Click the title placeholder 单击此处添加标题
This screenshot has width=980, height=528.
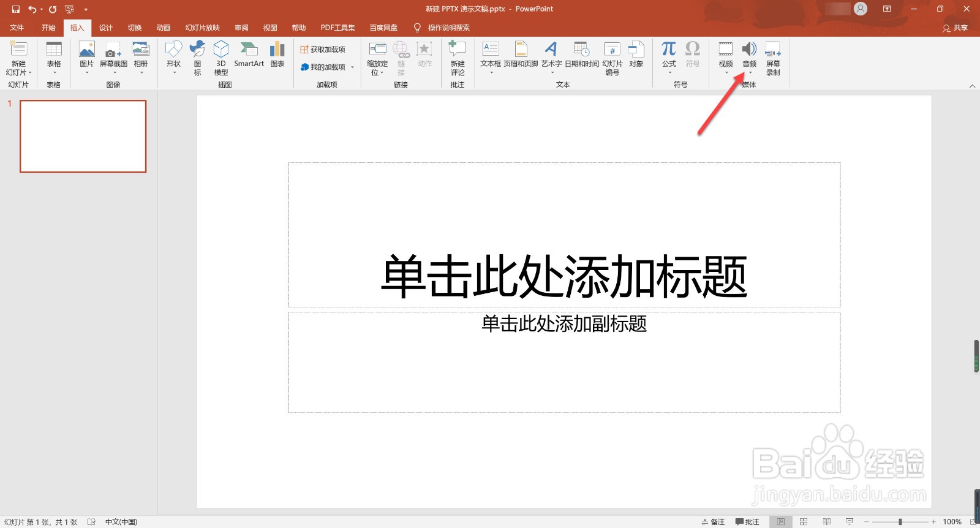[564, 276]
